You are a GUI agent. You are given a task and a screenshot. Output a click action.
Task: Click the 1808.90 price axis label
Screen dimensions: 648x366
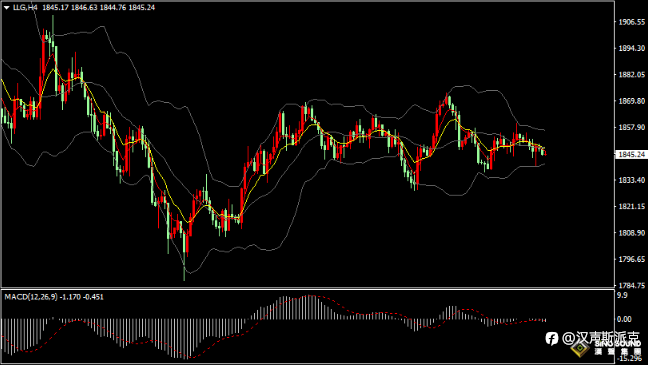click(x=631, y=233)
